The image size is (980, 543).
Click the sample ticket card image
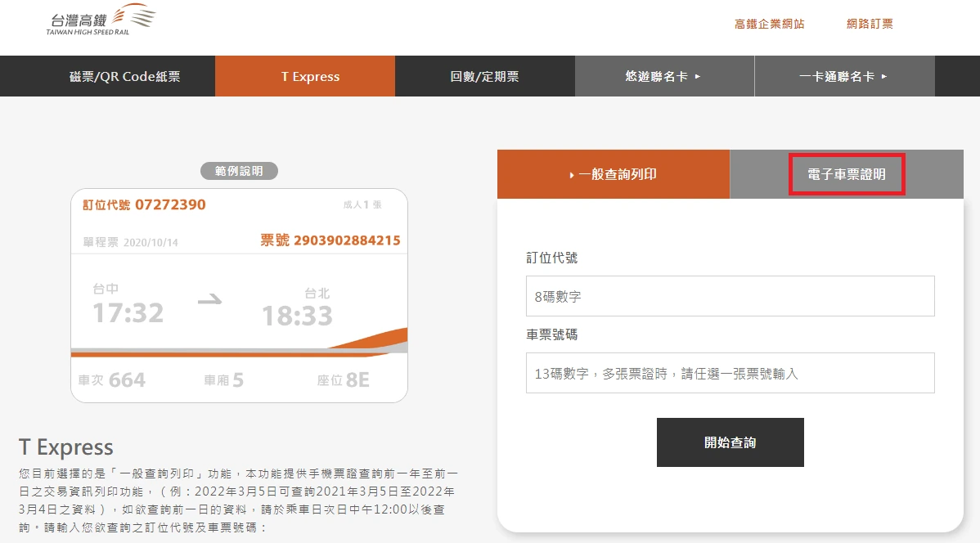coord(239,295)
